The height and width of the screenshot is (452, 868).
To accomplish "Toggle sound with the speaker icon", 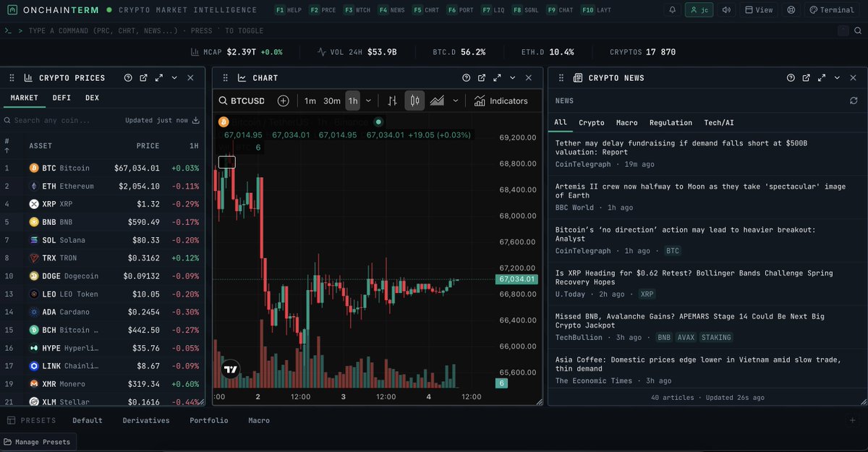I will [x=726, y=10].
